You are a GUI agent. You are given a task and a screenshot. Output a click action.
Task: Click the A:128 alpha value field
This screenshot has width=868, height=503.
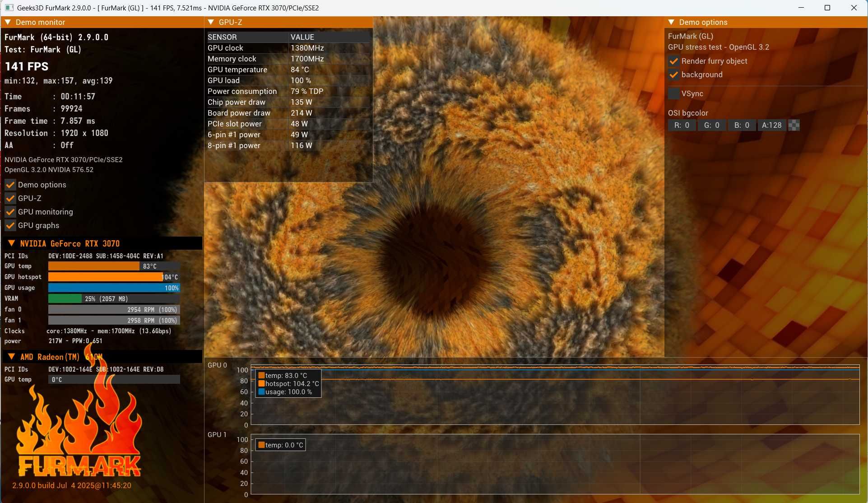772,125
